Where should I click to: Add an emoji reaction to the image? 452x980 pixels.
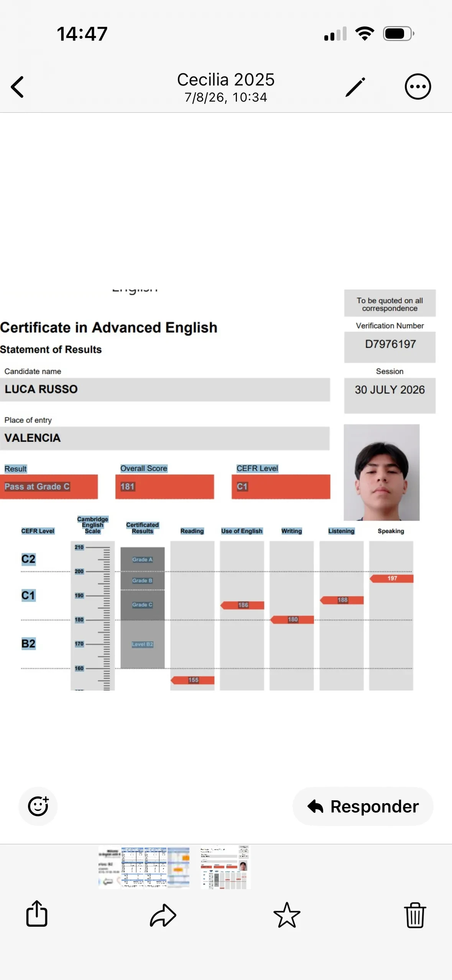click(x=38, y=806)
